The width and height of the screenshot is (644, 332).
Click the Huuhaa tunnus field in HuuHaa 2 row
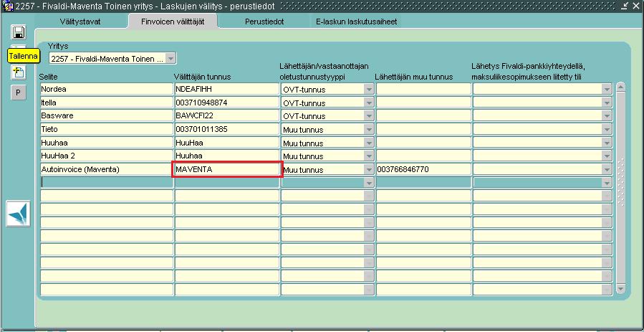click(227, 156)
